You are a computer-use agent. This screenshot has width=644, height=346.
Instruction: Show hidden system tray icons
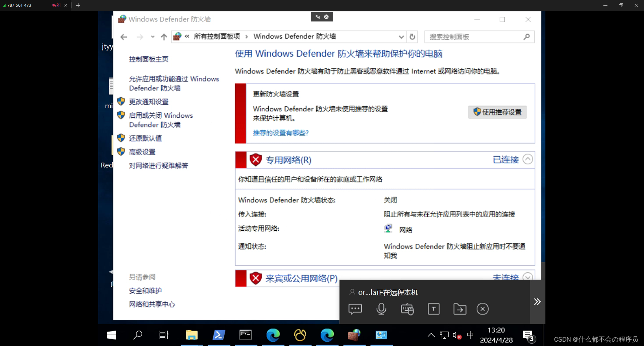431,335
